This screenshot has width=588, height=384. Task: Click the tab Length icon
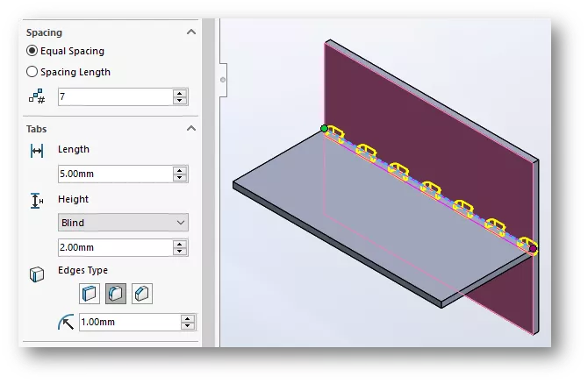[37, 151]
